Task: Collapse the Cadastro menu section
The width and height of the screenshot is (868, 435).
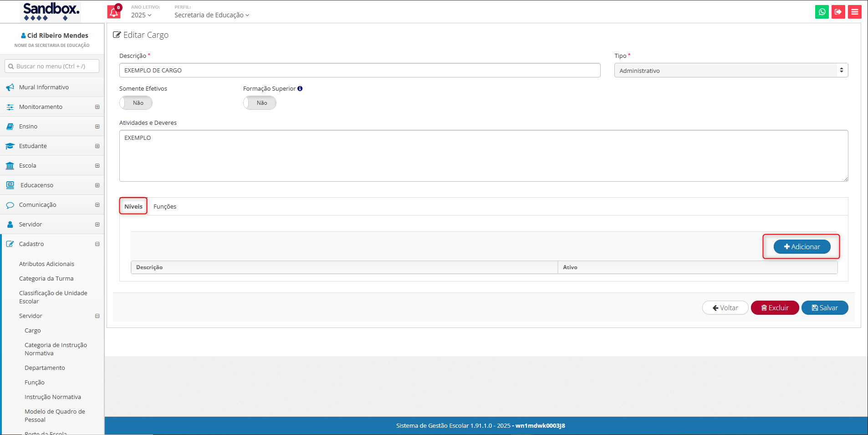Action: pos(97,244)
